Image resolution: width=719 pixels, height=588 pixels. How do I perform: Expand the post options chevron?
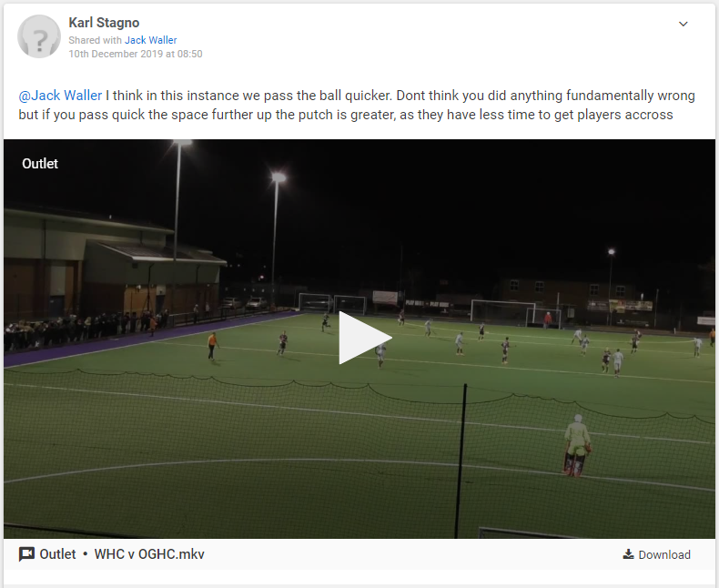point(684,24)
